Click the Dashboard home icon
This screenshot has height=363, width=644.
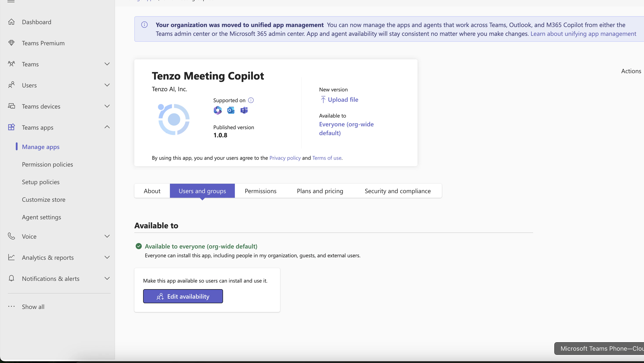click(x=11, y=22)
